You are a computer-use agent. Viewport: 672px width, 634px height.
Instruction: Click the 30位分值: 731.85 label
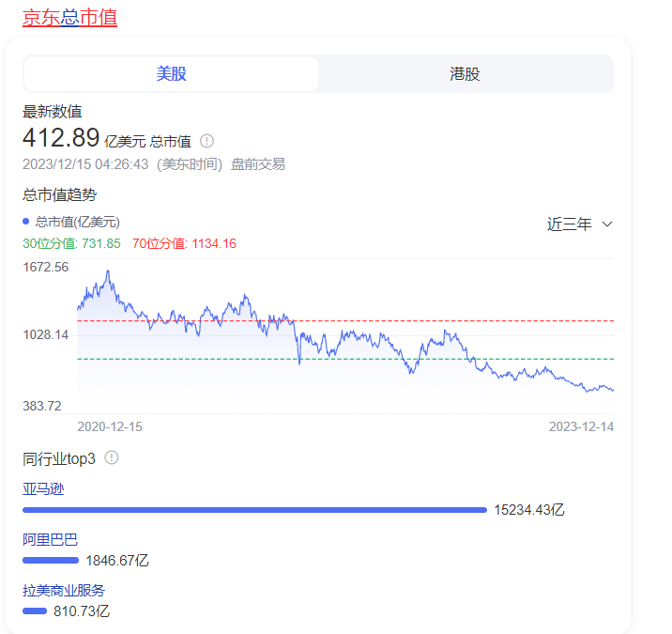point(71,243)
